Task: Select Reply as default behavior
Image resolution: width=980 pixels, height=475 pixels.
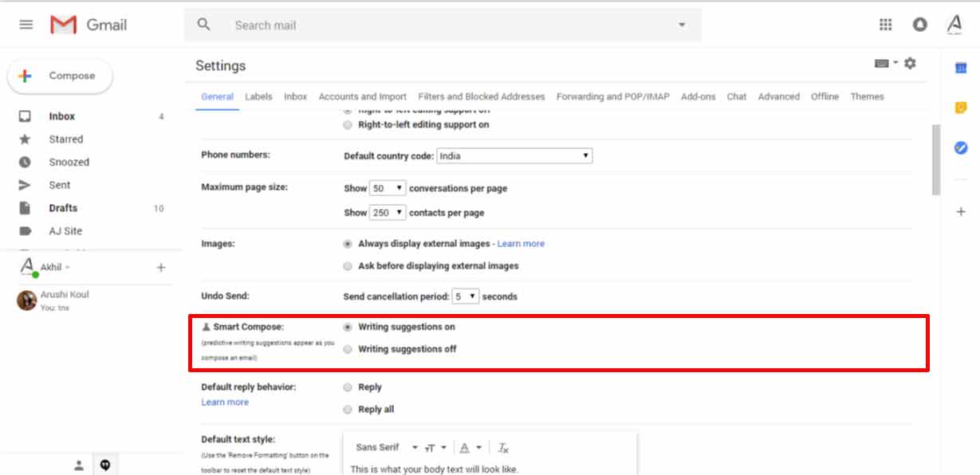Action: point(347,387)
